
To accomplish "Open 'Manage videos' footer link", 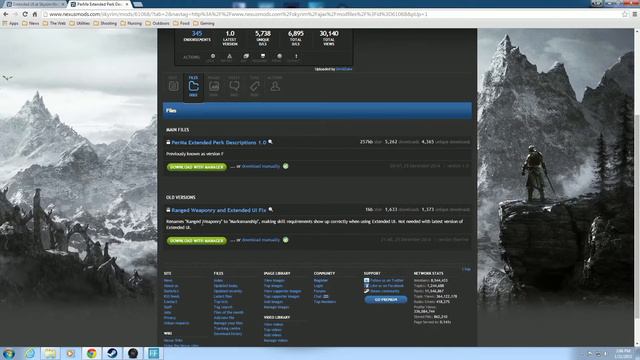I will (276, 340).
